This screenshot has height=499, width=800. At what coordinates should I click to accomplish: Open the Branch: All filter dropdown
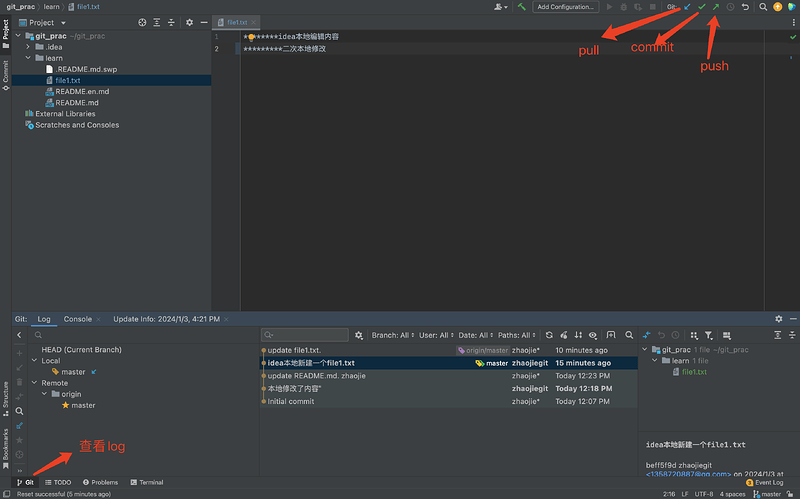point(393,335)
